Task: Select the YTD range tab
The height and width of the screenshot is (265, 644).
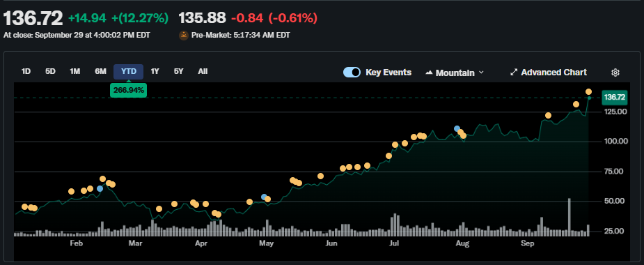Action: [129, 72]
